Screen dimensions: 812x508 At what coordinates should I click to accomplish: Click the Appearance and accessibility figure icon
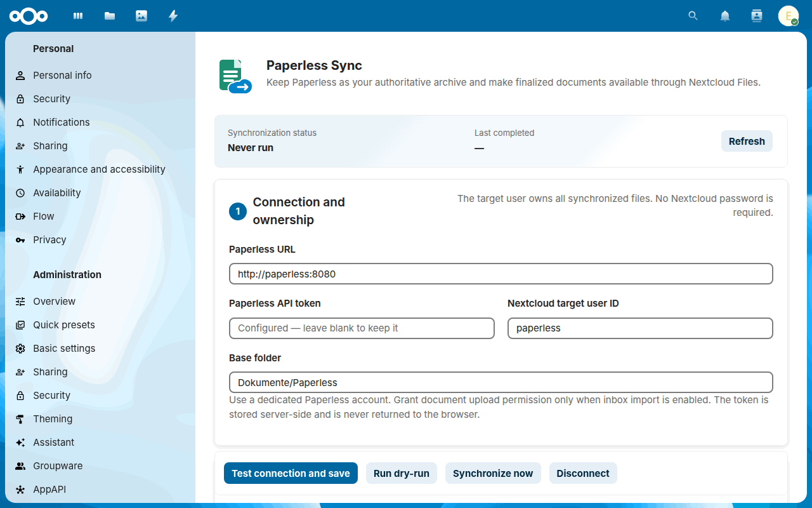click(20, 170)
